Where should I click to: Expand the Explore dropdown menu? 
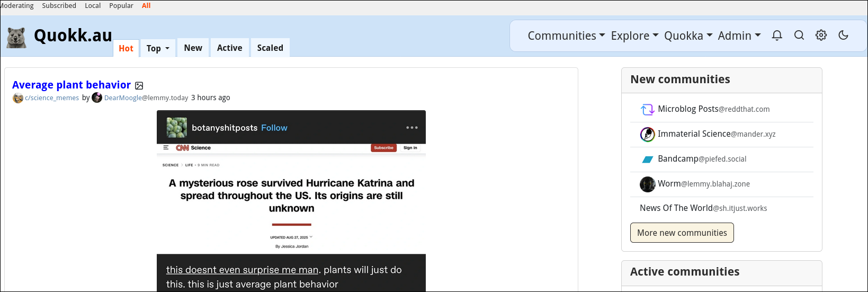[x=634, y=36]
